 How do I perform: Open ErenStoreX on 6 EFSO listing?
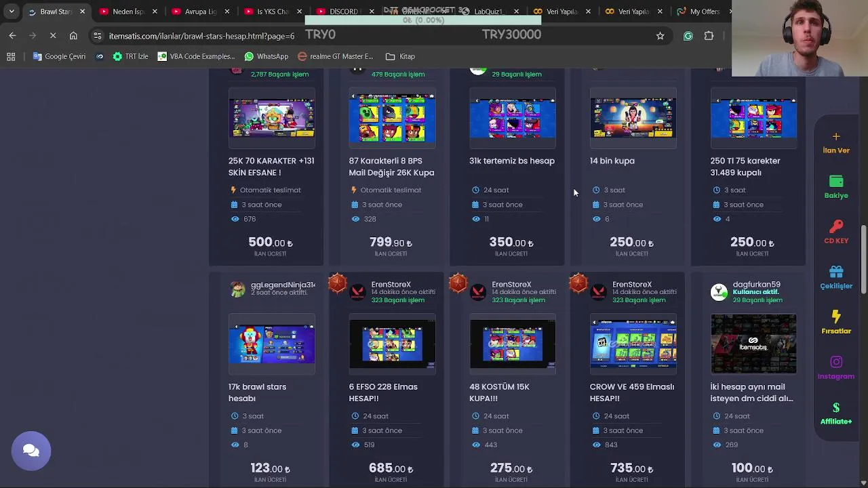[391, 285]
